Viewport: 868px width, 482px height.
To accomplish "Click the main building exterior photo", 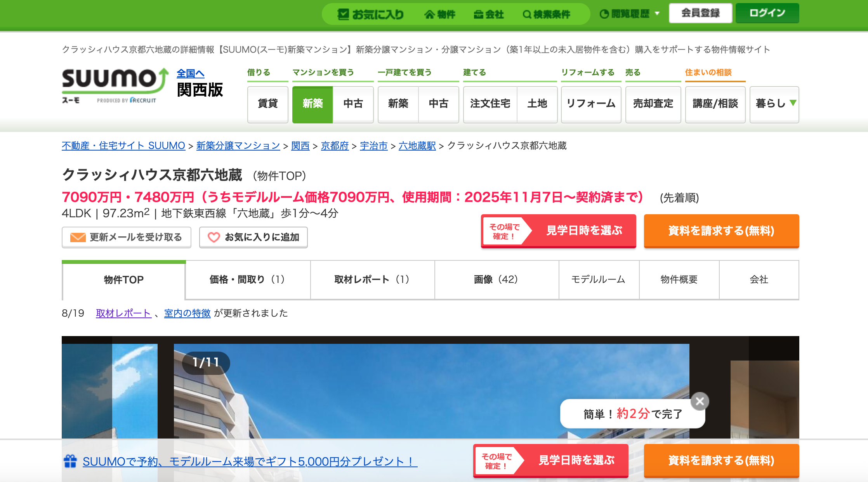I will tap(432, 391).
